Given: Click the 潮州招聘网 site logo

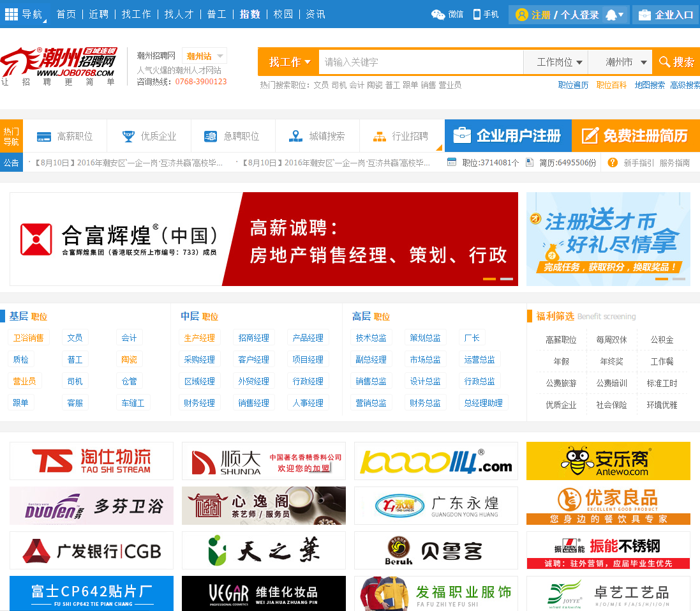Looking at the screenshot, I should point(59,66).
